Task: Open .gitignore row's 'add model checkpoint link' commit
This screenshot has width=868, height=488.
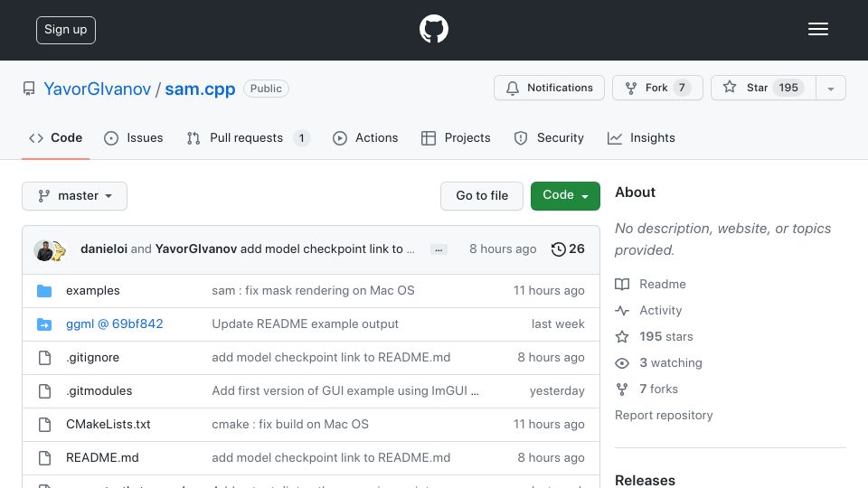Action: point(331,358)
